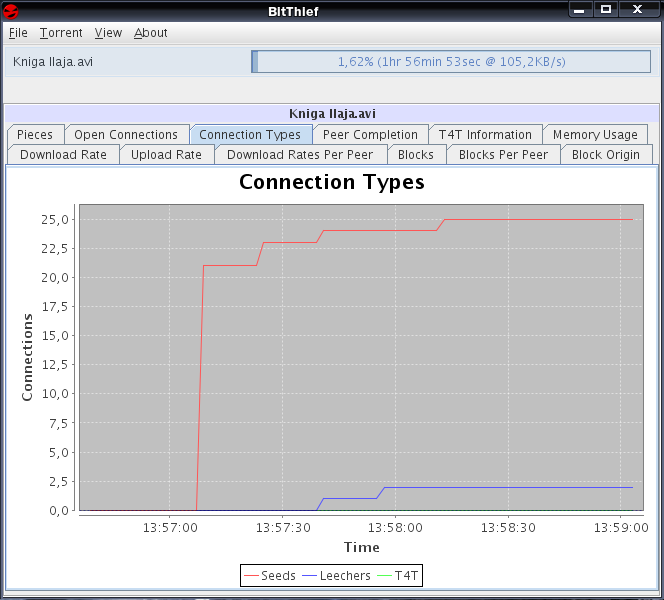Click the 13:59:00 time tick label

coord(621,528)
